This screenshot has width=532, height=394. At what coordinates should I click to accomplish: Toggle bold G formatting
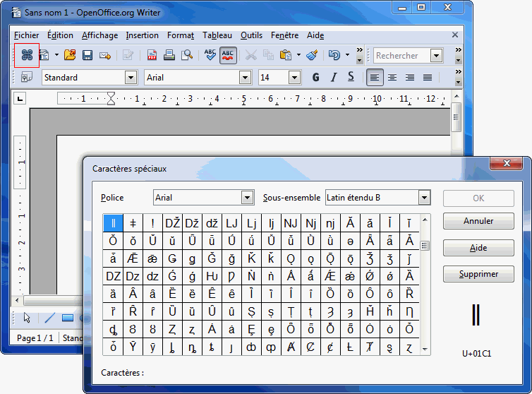pyautogui.click(x=315, y=78)
